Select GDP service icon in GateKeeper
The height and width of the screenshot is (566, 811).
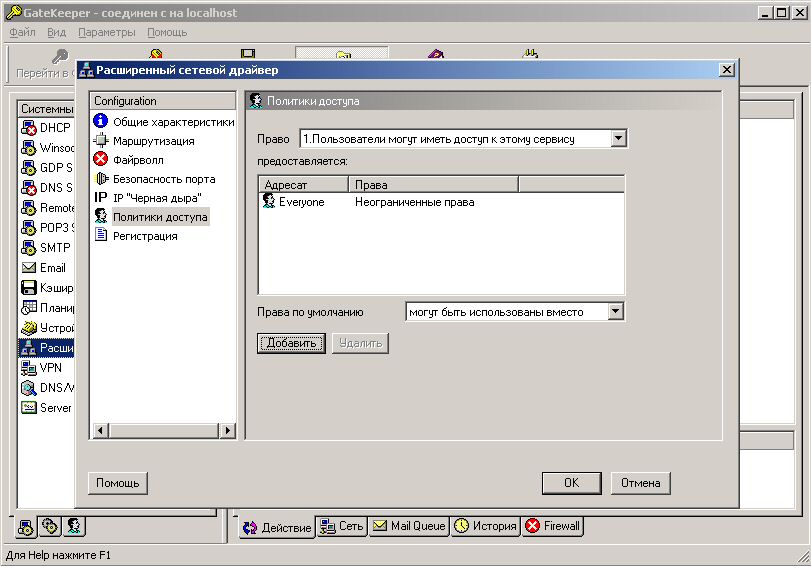point(28,168)
